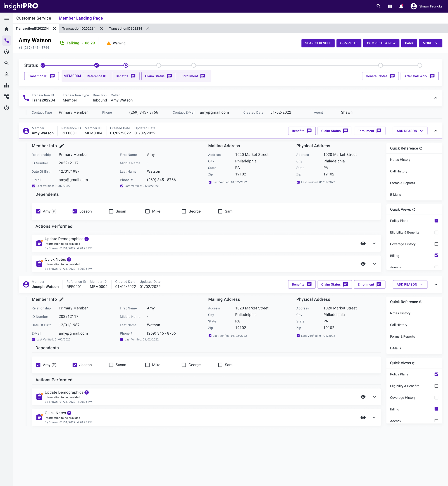448x486 pixels.
Task: Check the Susan dependent checkbox under Amy Watson
Action: click(111, 211)
